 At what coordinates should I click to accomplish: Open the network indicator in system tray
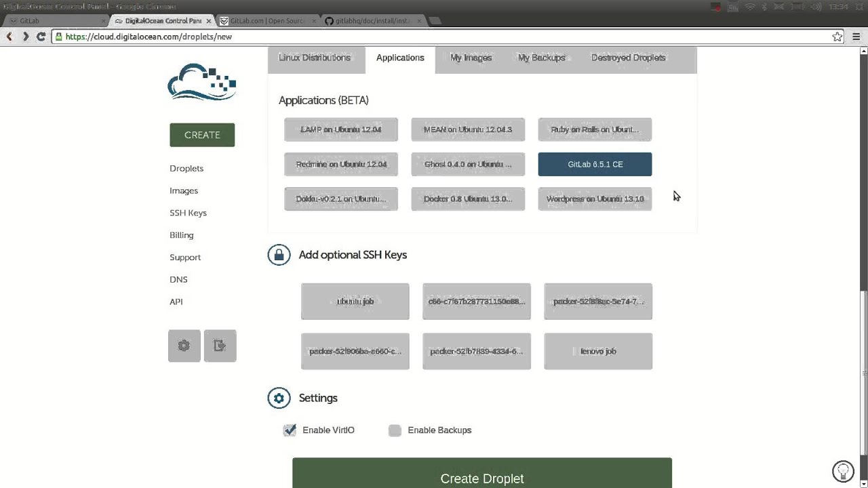(750, 7)
